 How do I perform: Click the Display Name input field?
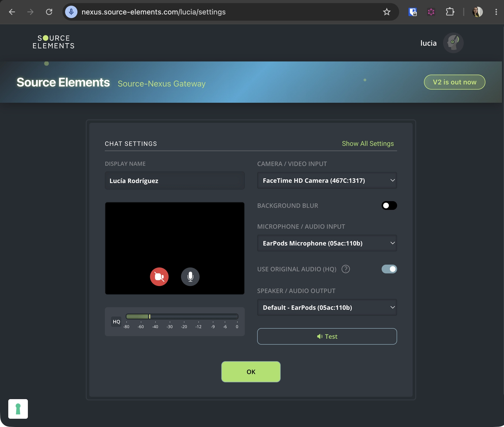[175, 180]
